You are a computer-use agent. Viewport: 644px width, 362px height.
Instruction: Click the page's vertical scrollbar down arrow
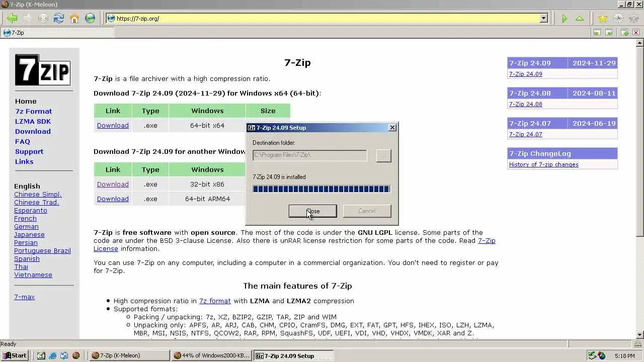tap(640, 334)
